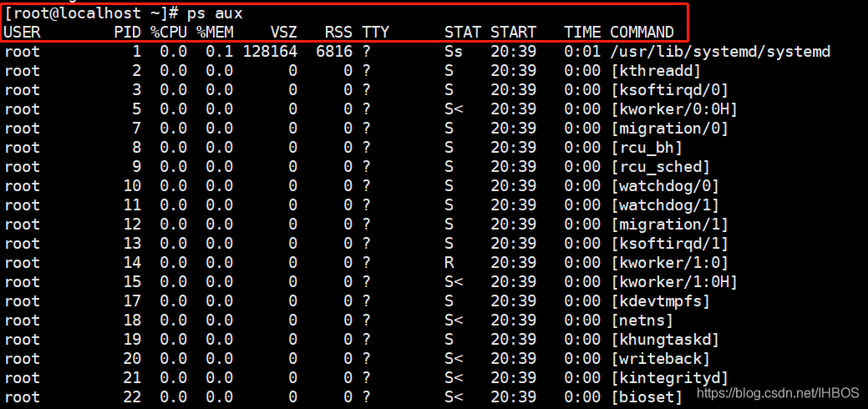Image resolution: width=868 pixels, height=409 pixels.
Task: Click PID 22 in the list
Action: 132,396
